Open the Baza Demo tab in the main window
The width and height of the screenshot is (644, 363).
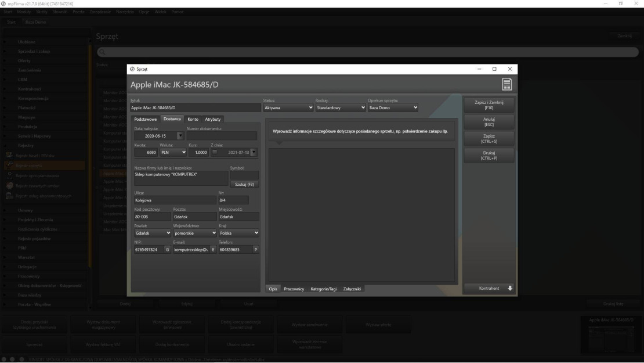coord(35,22)
